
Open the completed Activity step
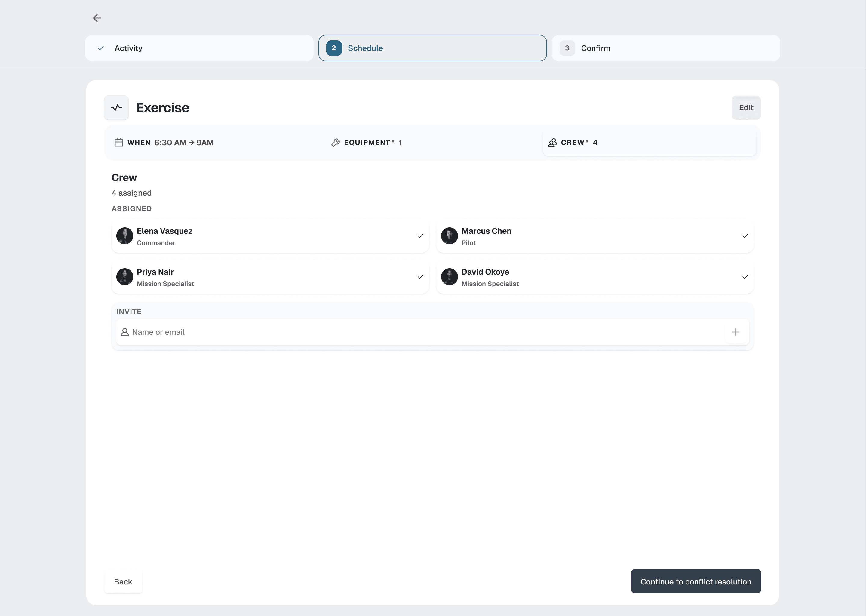click(x=199, y=48)
